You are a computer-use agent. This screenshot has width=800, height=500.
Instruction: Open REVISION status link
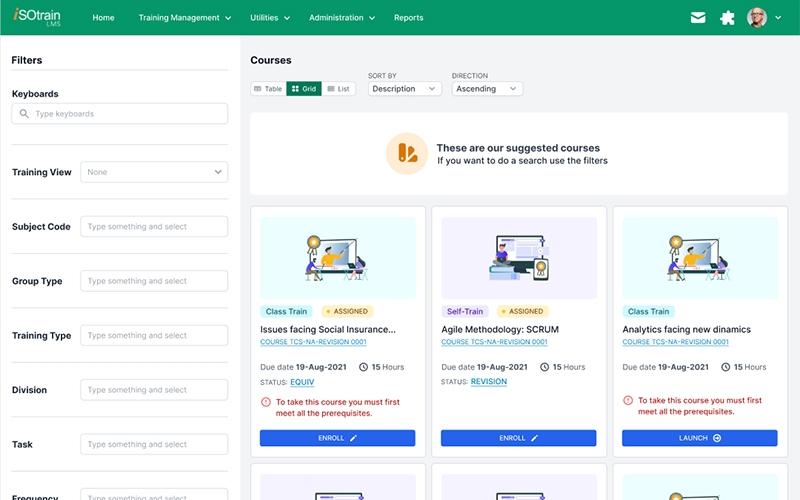(489, 382)
